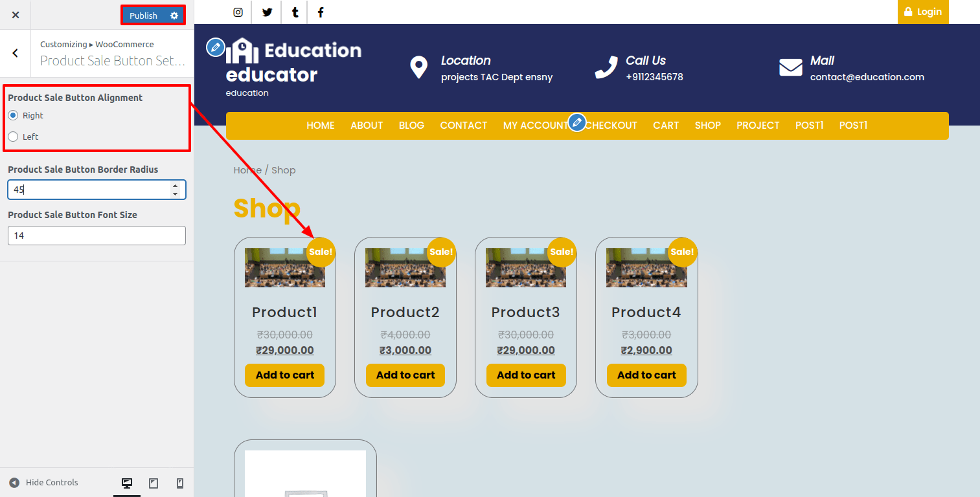This screenshot has height=497, width=980.
Task: Open the Tumblr social icon
Action: point(295,12)
